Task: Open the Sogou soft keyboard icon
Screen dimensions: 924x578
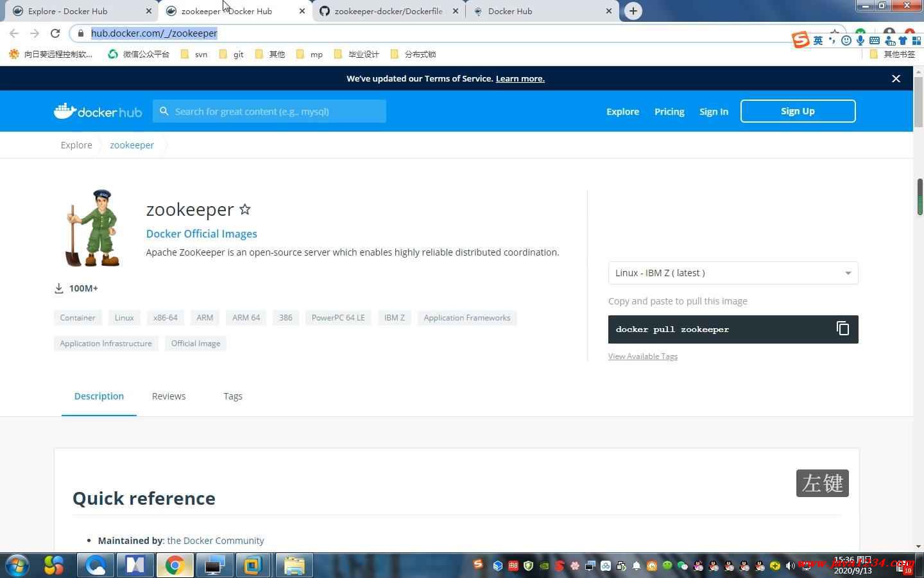Action: coord(874,40)
